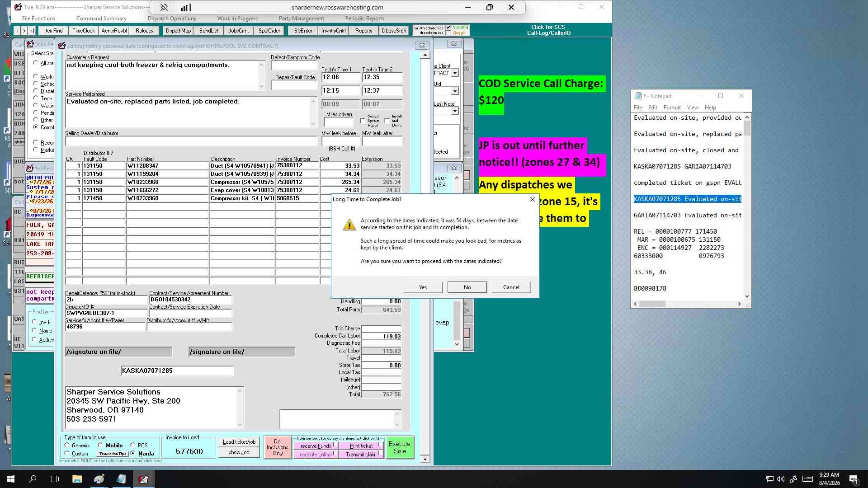Open Windows Start menu
The height and width of the screenshot is (488, 868).
pyautogui.click(x=11, y=479)
